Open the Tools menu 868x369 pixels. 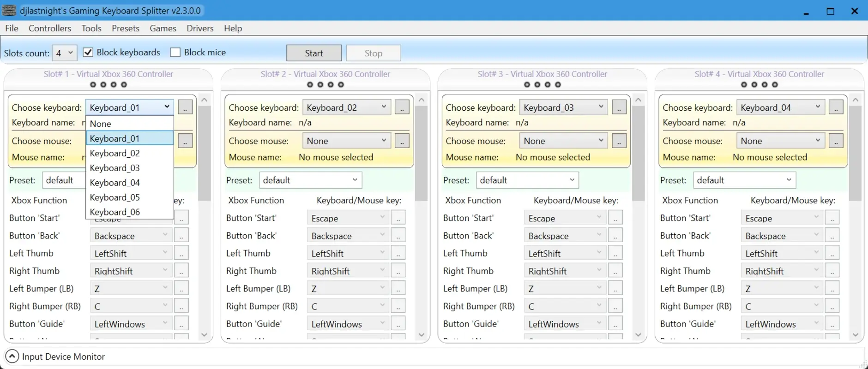[x=91, y=28]
